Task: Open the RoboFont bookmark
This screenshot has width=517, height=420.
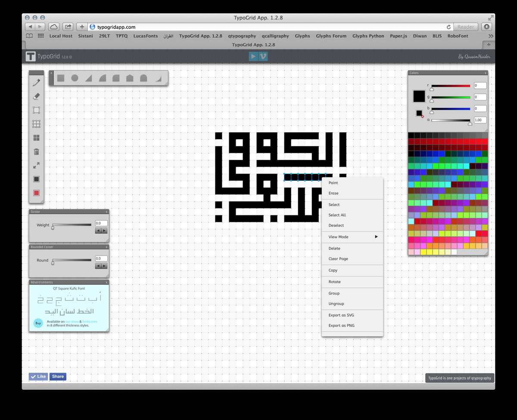Action: pyautogui.click(x=458, y=36)
